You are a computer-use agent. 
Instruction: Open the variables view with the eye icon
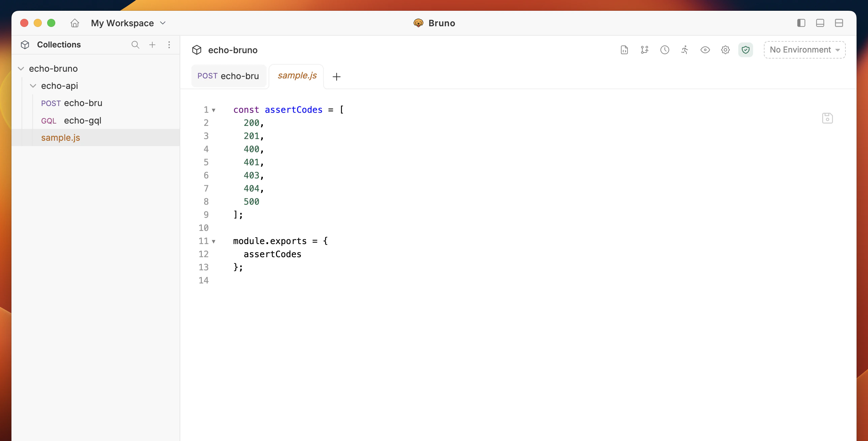point(705,50)
